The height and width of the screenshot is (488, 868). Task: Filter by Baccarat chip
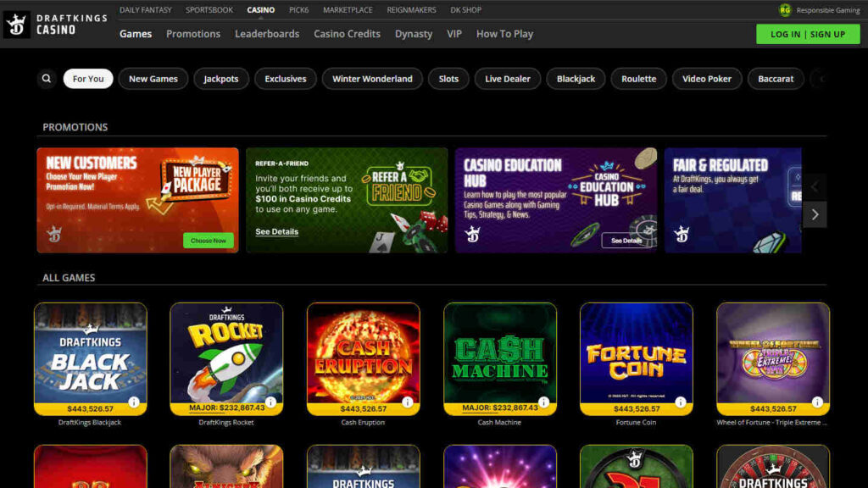pos(776,79)
